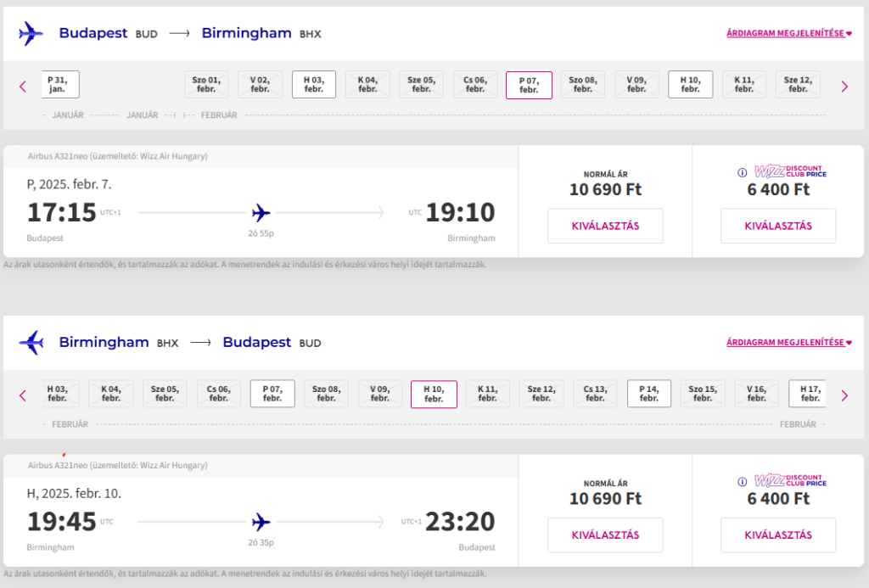This screenshot has width=869, height=588.
Task: Click the return Birmingham–Budapest airplane icon
Action: tap(31, 343)
